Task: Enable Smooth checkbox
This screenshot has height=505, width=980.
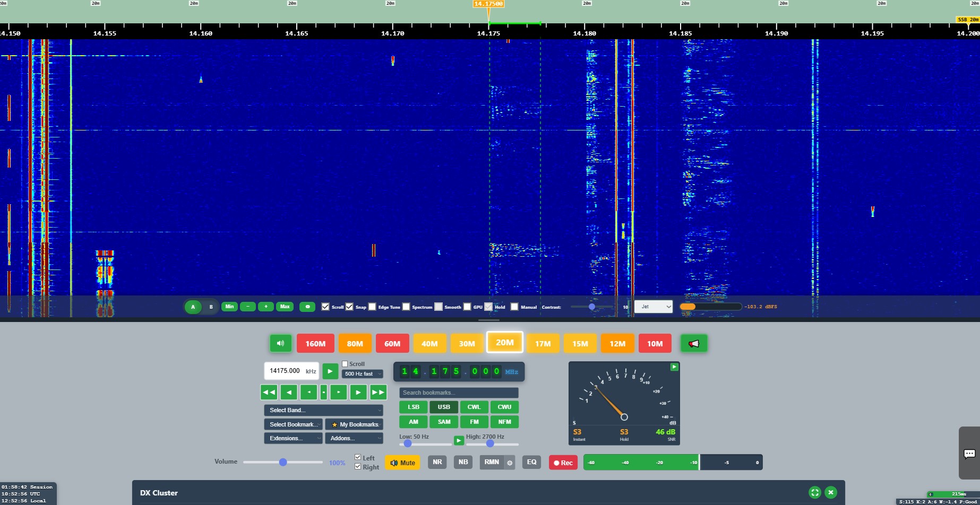Action: pos(439,307)
